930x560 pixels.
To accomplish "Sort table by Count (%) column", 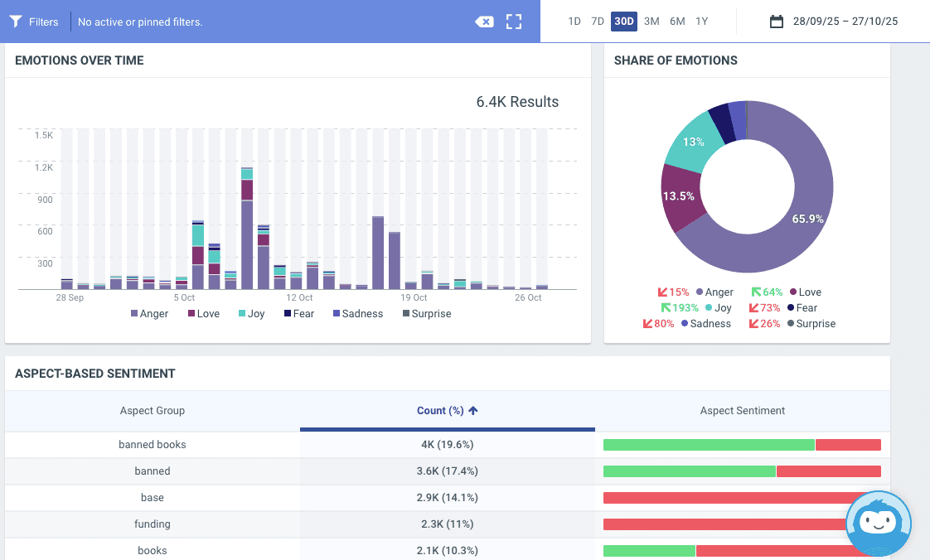I will point(440,410).
